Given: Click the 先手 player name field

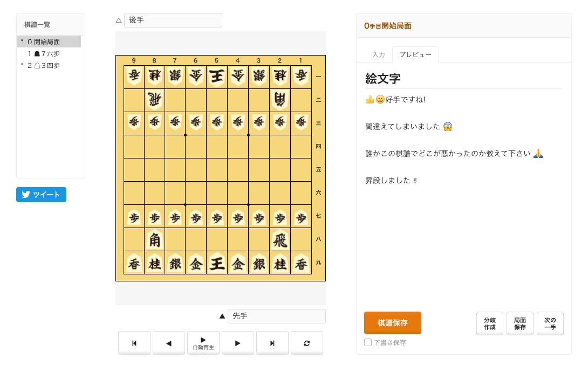Looking at the screenshot, I should click(x=276, y=316).
